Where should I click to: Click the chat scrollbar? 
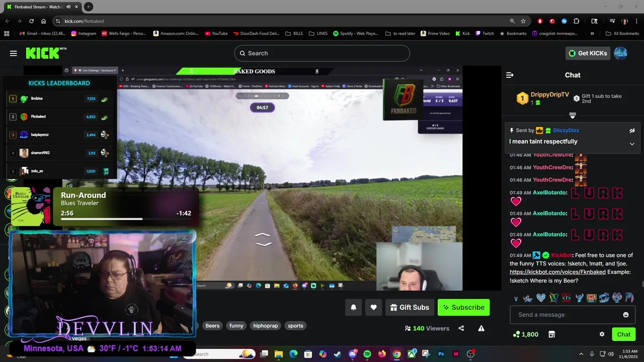[x=642, y=285]
